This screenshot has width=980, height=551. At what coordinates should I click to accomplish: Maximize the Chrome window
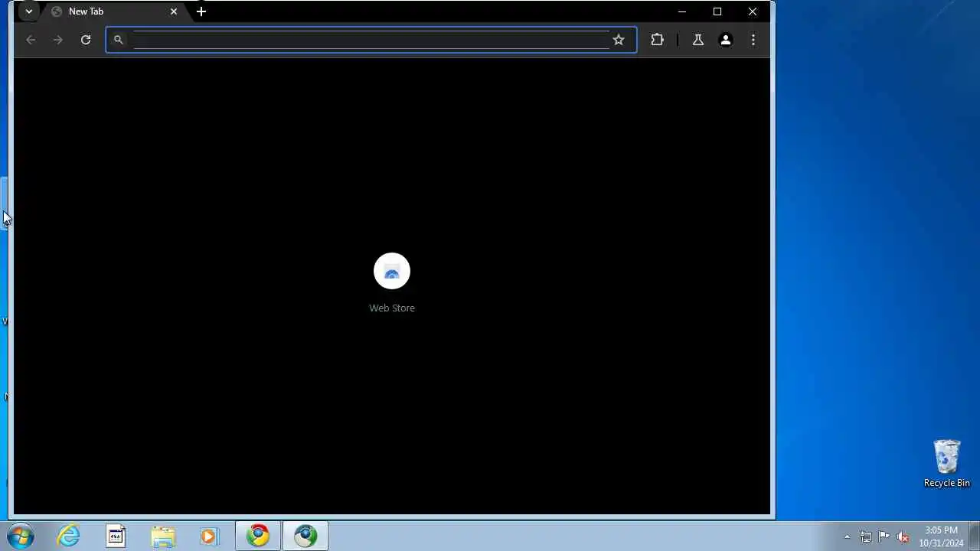(717, 11)
